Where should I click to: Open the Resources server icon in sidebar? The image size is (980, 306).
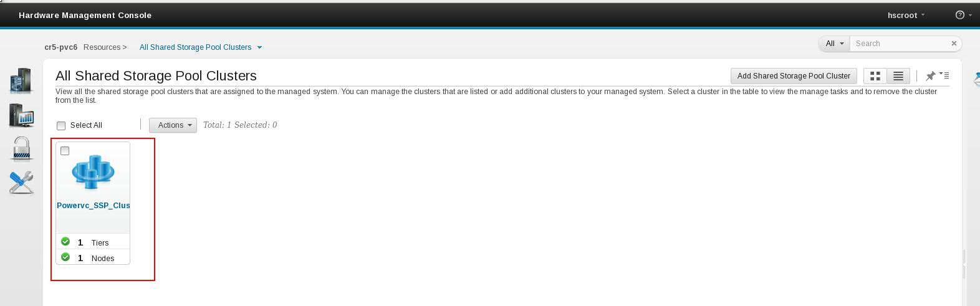(x=21, y=80)
